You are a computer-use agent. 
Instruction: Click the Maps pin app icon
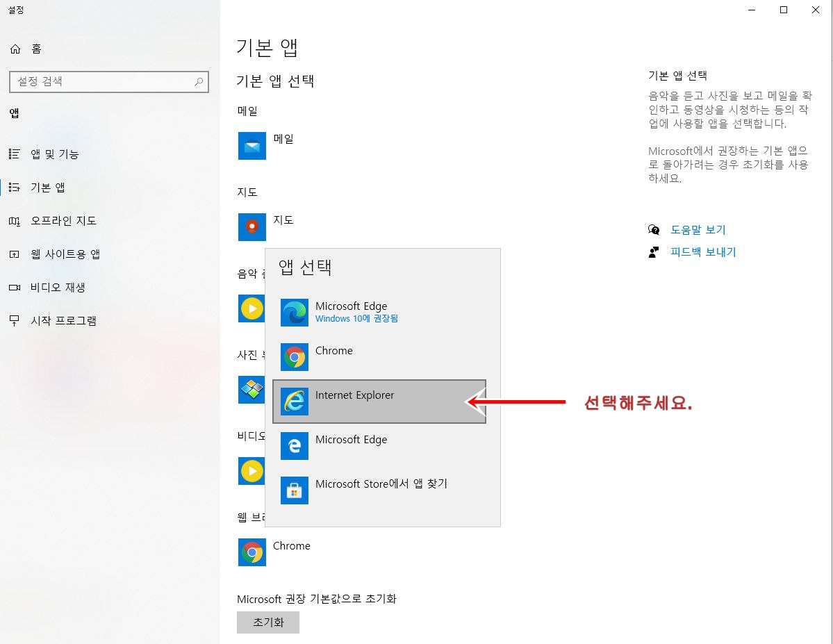click(251, 227)
